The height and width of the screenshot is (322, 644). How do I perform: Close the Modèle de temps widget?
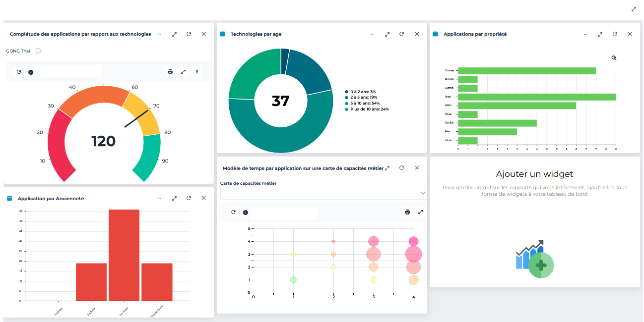417,168
